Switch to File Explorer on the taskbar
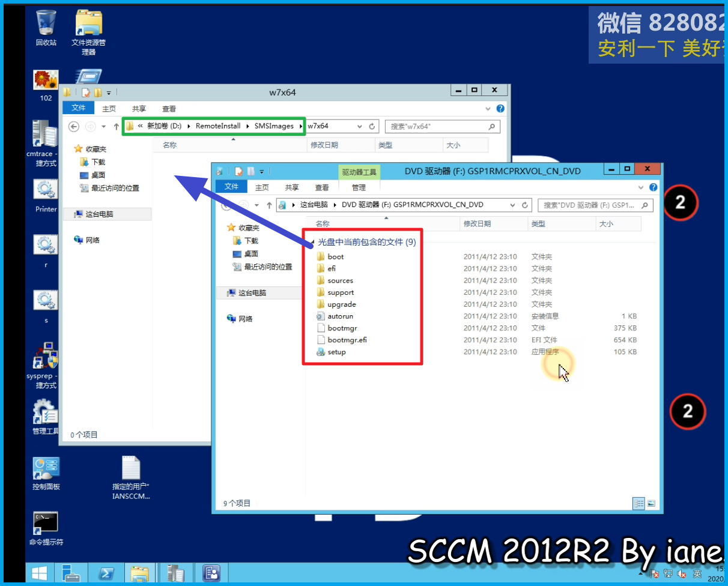Viewport: 728px width, 586px height. 139,573
